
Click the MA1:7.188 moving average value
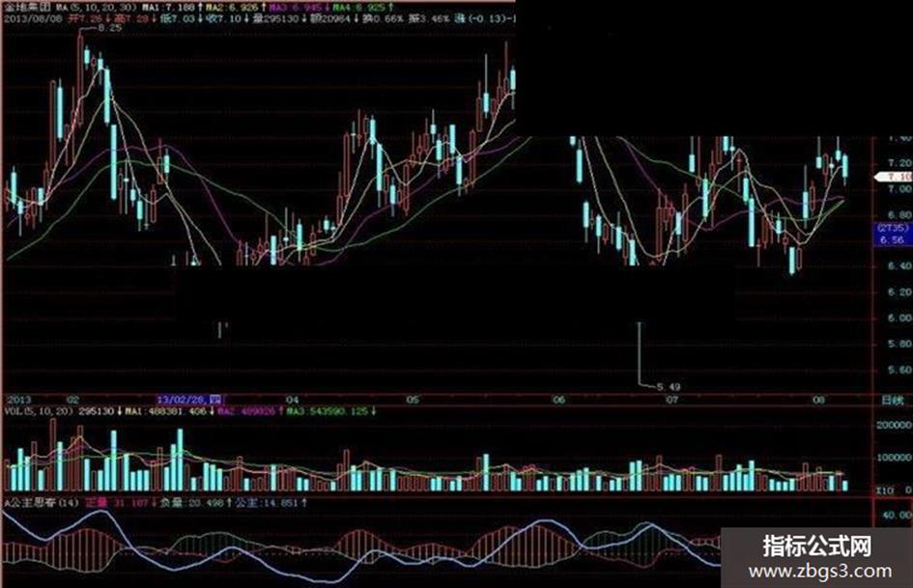(x=168, y=8)
